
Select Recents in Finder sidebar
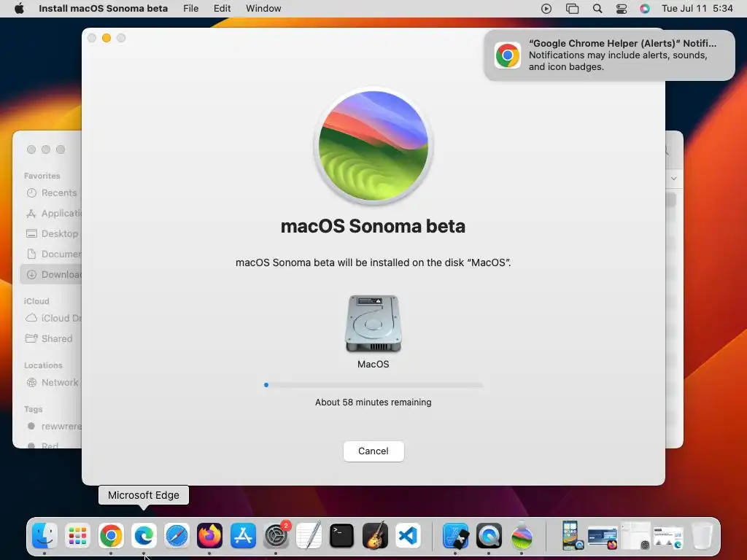click(x=52, y=192)
